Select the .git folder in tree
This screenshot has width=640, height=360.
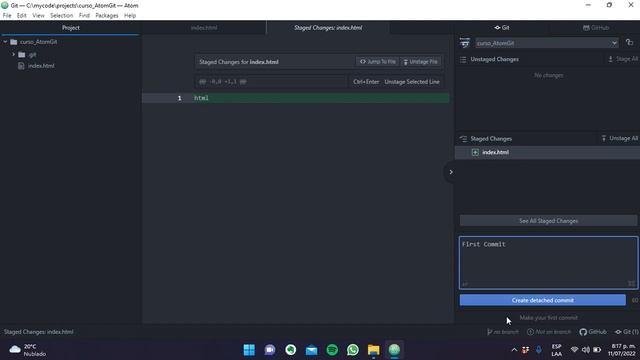pyautogui.click(x=32, y=54)
